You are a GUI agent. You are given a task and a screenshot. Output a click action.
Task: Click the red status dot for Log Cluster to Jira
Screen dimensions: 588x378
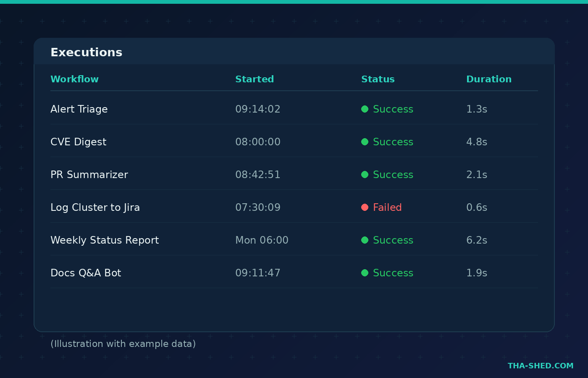coord(365,207)
